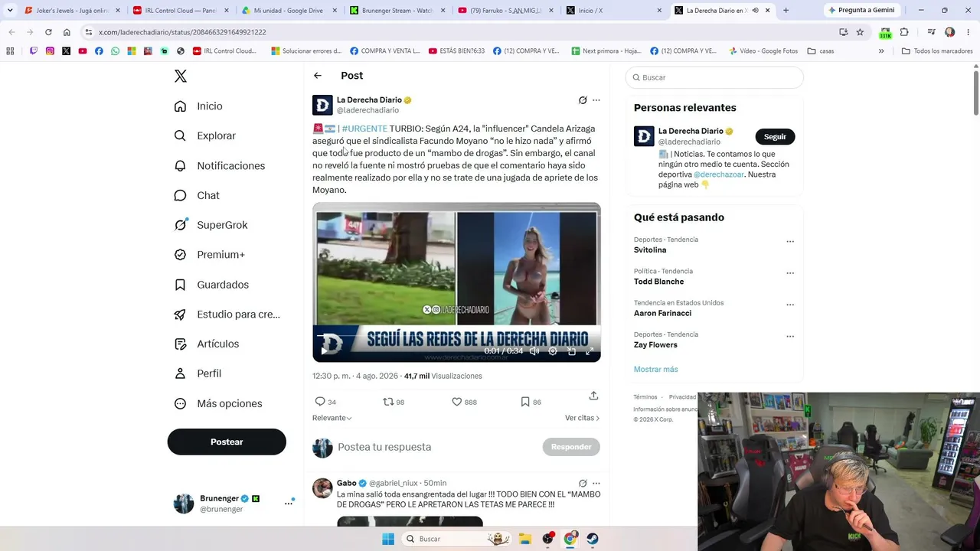Enable picture-in-picture on the video
The image size is (980, 551).
point(571,351)
